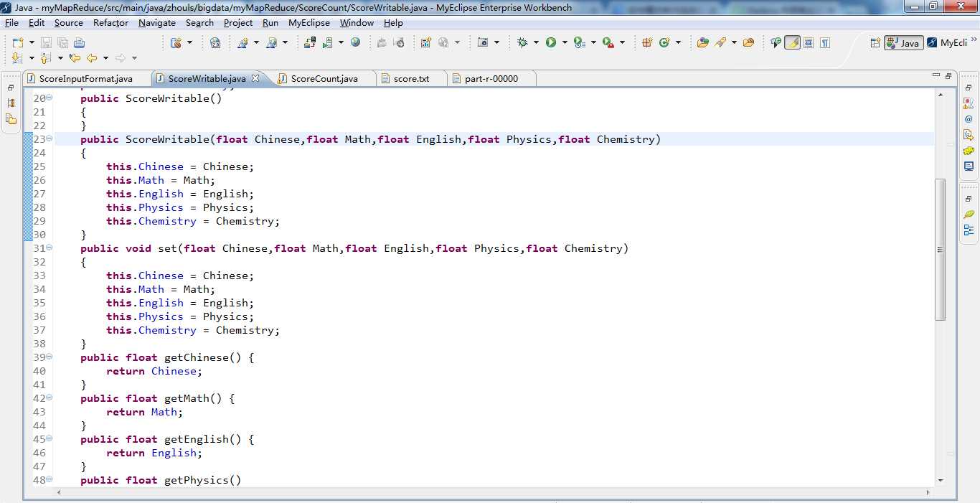Switch to the ScoreInputFormat.java tab
980x503 pixels.
[86, 78]
